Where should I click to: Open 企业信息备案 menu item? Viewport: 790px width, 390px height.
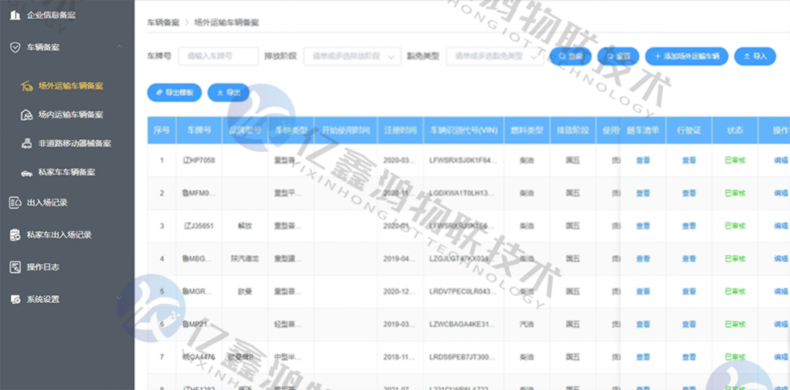pyautogui.click(x=51, y=15)
